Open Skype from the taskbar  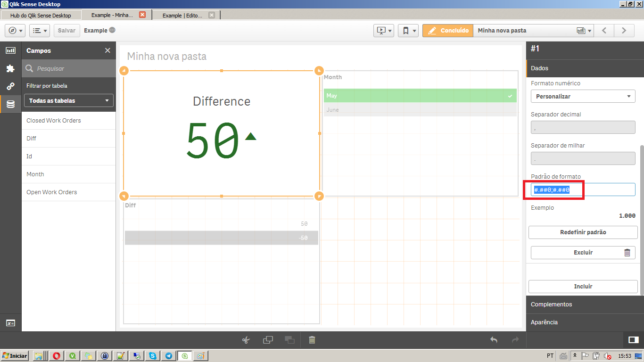tap(152, 356)
